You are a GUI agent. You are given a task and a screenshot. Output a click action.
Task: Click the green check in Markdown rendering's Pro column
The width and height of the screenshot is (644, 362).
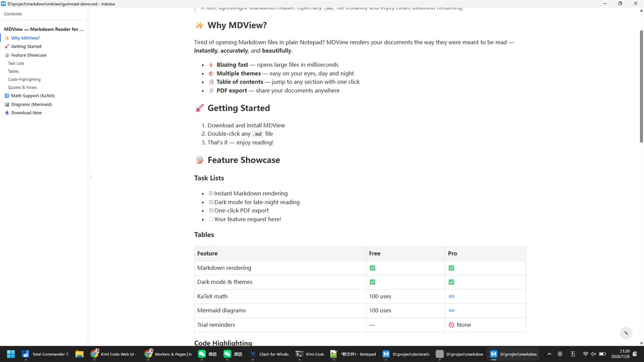(451, 268)
